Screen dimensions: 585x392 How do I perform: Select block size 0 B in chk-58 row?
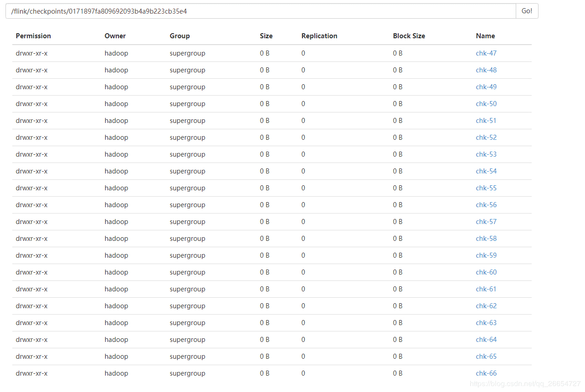398,239
